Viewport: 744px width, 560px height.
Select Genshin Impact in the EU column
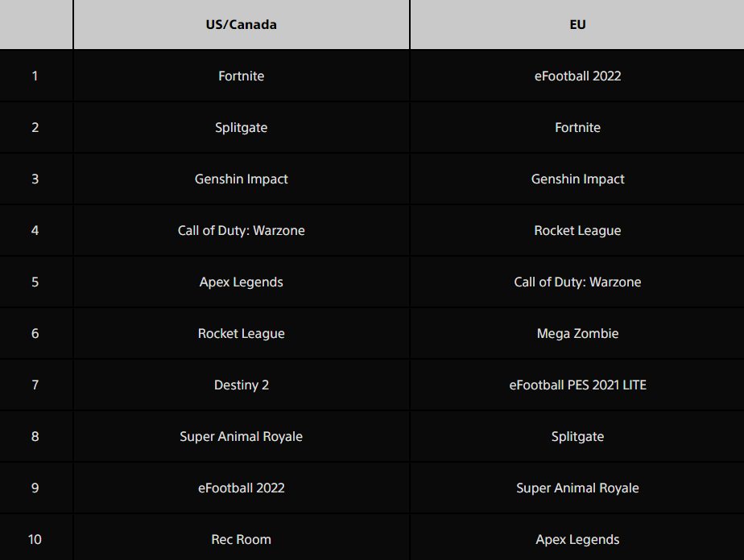(x=577, y=179)
